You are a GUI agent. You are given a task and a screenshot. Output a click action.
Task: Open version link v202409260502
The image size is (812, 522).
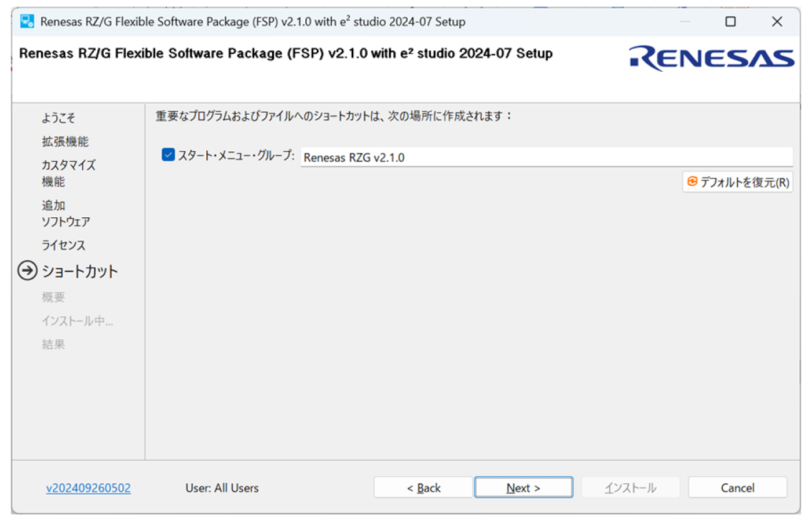pyautogui.click(x=89, y=488)
